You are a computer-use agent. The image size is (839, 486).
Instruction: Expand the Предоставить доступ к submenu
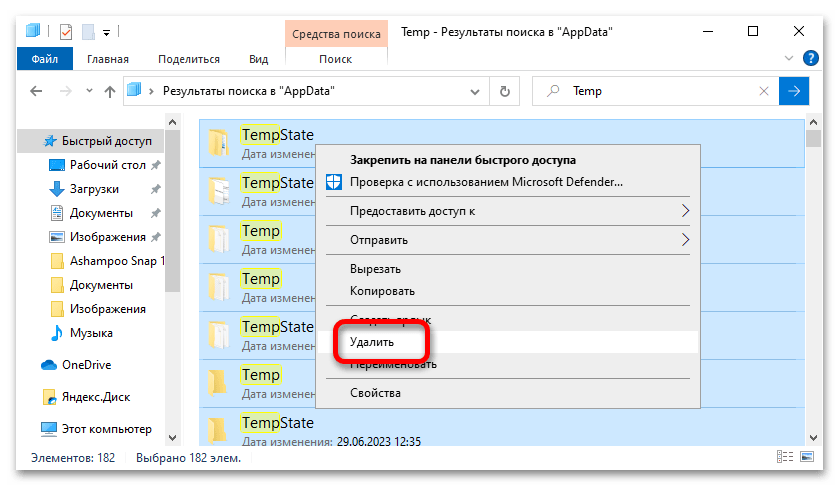508,211
